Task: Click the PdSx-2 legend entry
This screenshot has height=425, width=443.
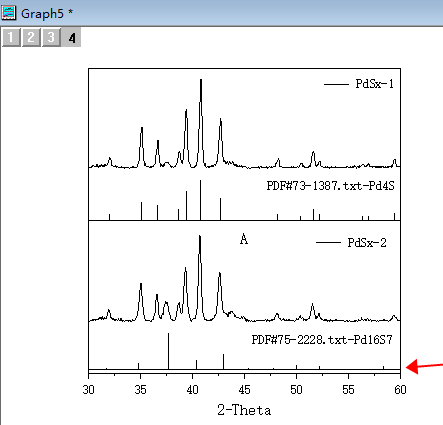Action: [x=351, y=242]
